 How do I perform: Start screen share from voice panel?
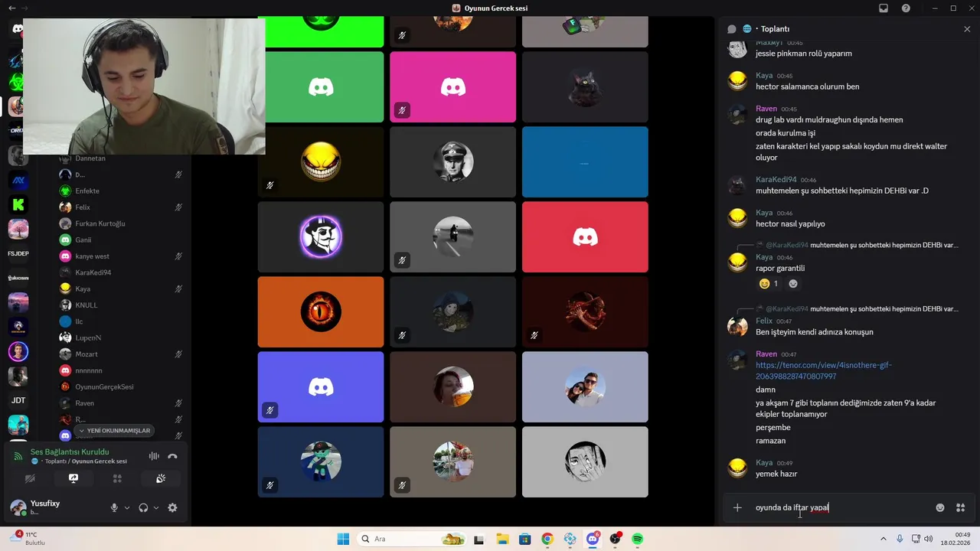(x=73, y=478)
